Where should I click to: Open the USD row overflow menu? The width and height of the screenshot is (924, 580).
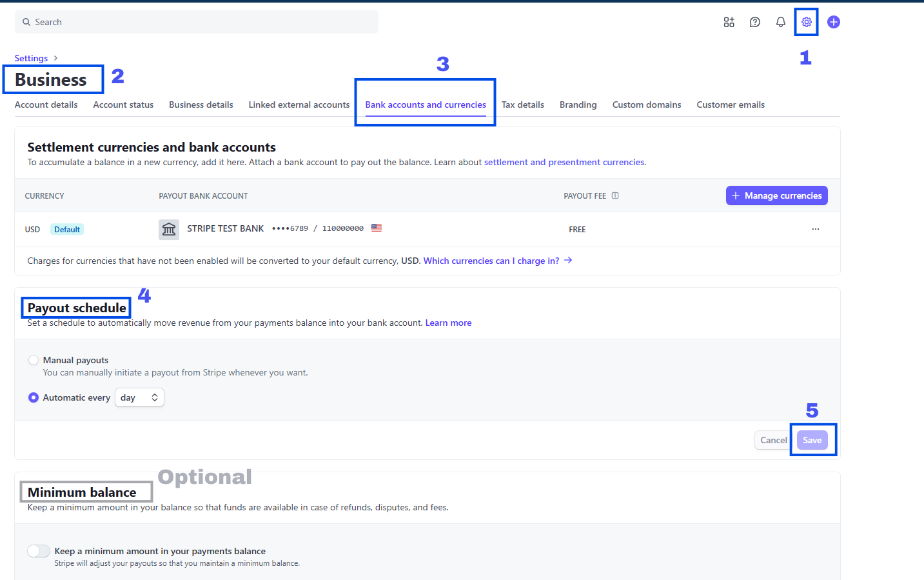815,229
